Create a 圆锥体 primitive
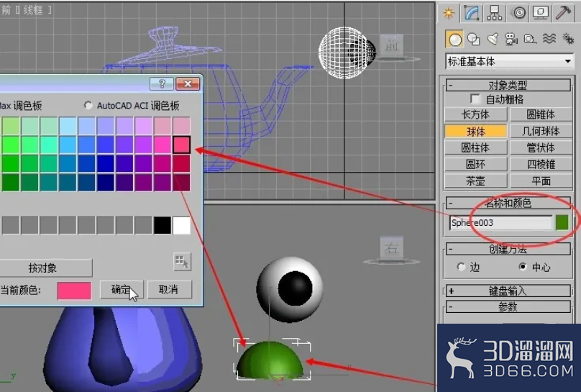 click(541, 115)
